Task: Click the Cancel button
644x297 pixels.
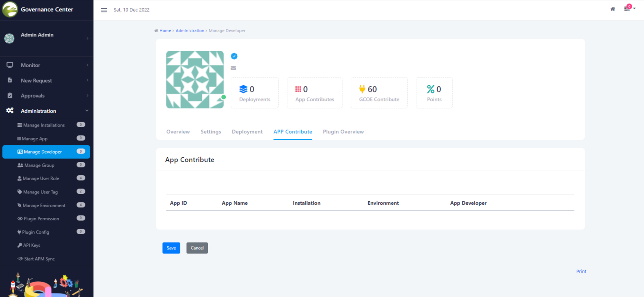Action: (x=197, y=248)
